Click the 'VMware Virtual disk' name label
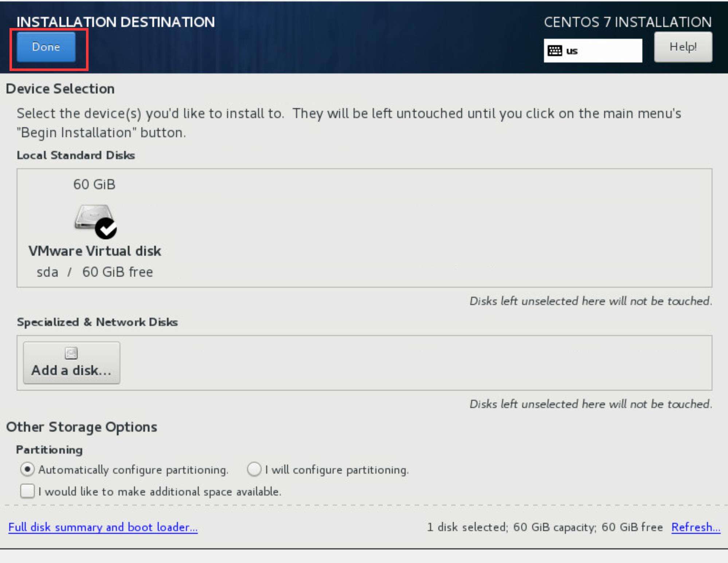This screenshot has width=728, height=563. coord(95,251)
